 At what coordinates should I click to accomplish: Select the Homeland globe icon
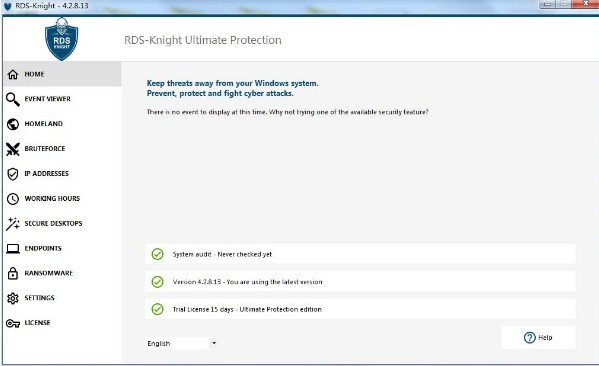pos(13,124)
